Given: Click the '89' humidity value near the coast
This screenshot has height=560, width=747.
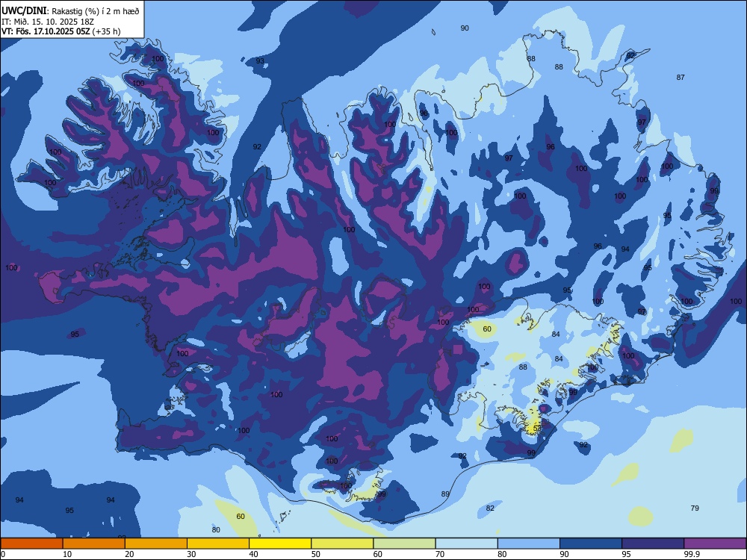Looking at the screenshot, I should (445, 494).
